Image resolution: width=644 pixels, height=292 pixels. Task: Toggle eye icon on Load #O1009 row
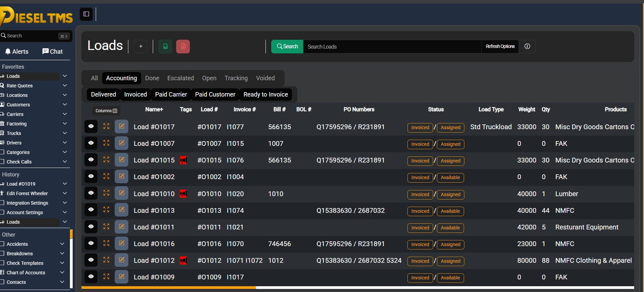[91, 277]
